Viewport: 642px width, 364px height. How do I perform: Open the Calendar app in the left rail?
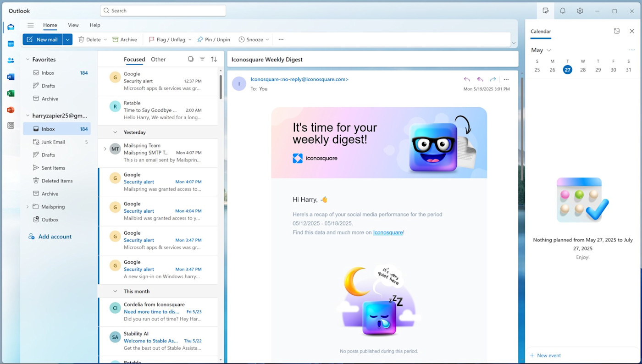point(11,44)
